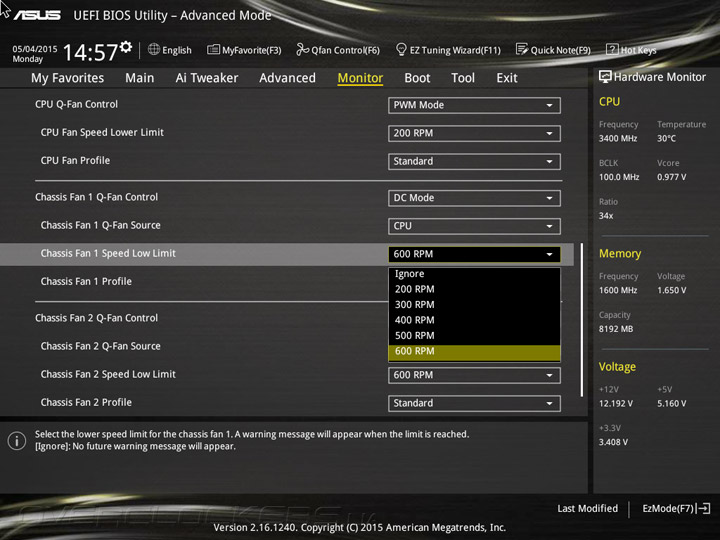Screen dimensions: 720x540
Task: Select Chassis Fan 2 Q-Fan Control label
Action: tap(96, 318)
